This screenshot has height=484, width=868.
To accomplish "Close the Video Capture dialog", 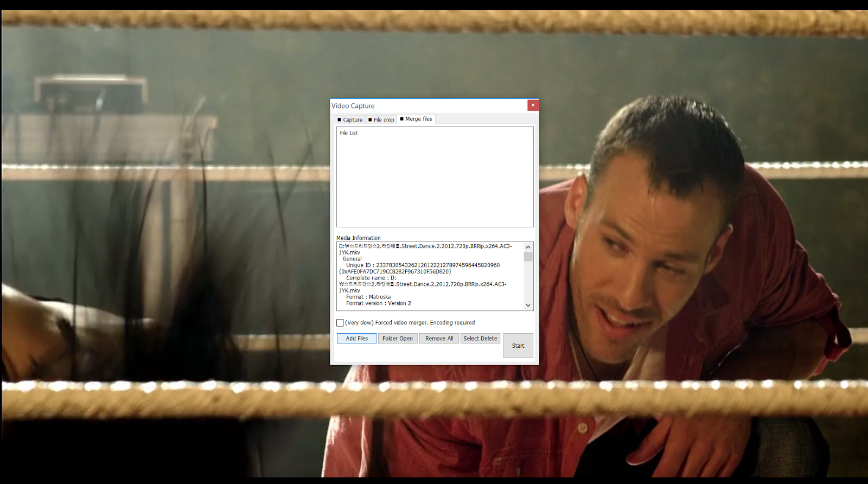I will pos(533,105).
